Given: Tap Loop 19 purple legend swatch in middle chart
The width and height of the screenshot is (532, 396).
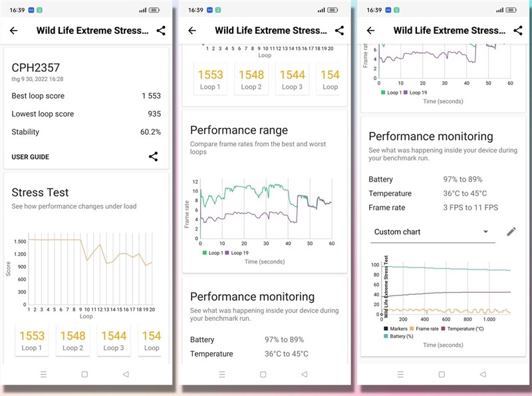Looking at the screenshot, I should click(x=227, y=253).
